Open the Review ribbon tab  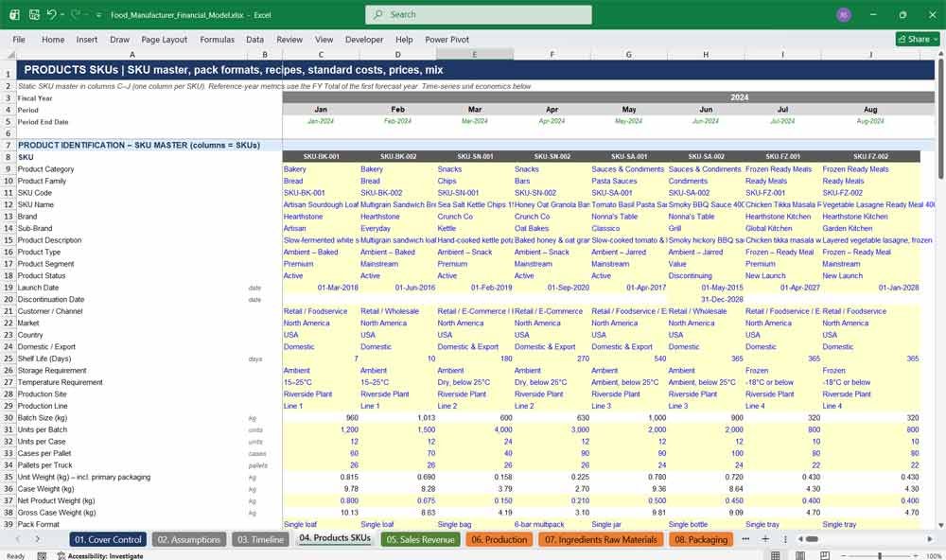[x=289, y=39]
